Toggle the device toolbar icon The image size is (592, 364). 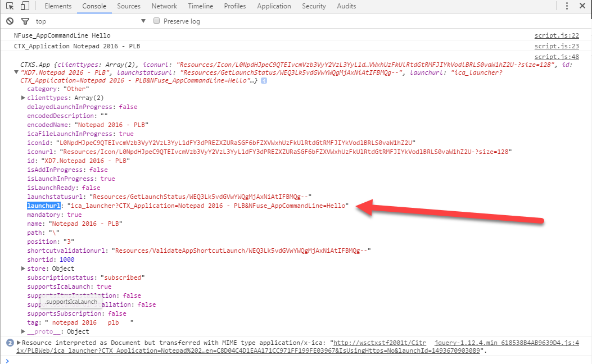pyautogui.click(x=25, y=6)
